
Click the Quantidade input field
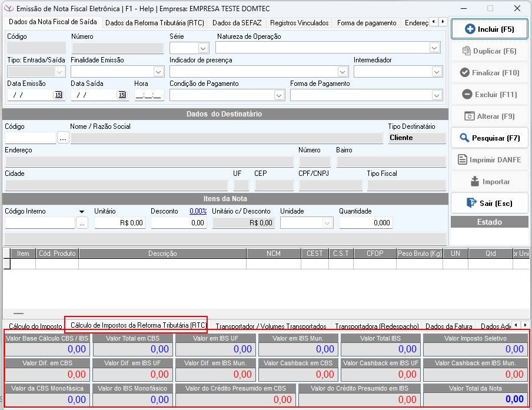click(365, 223)
